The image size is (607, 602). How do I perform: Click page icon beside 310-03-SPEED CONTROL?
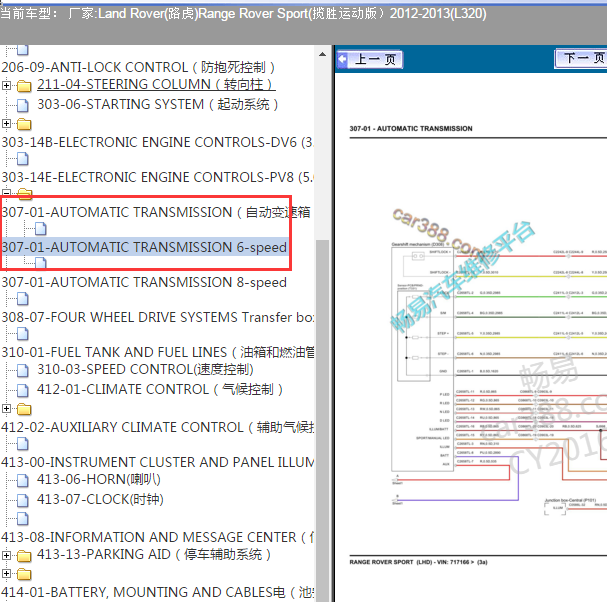tap(23, 370)
